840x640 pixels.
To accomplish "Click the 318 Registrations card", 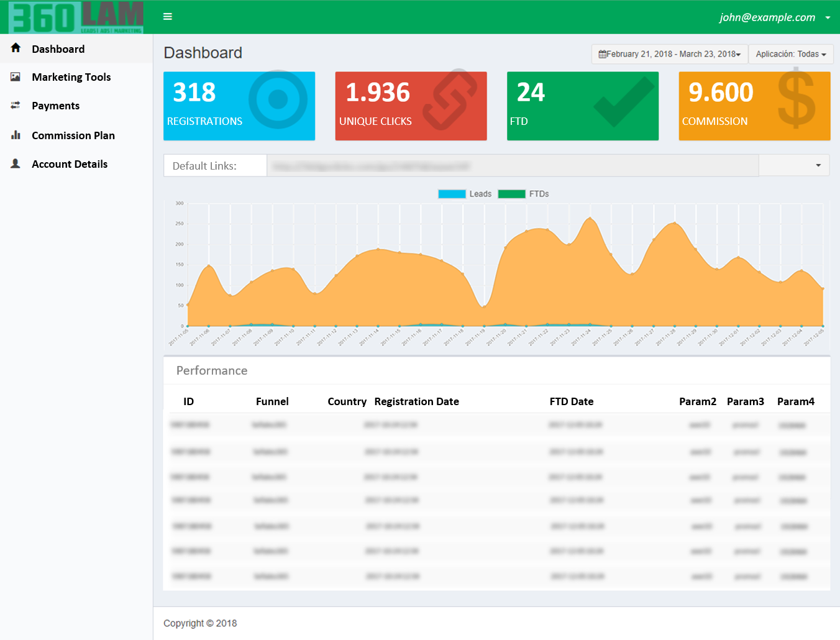I will tap(239, 106).
